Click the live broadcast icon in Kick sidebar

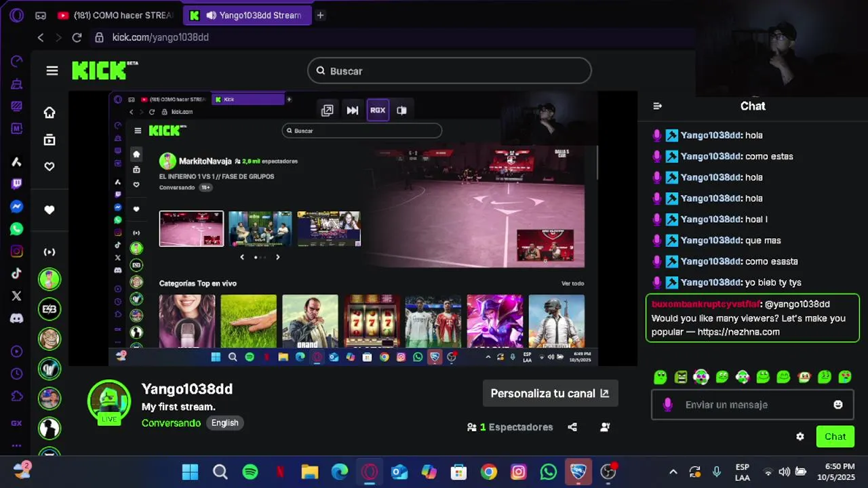pos(50,252)
